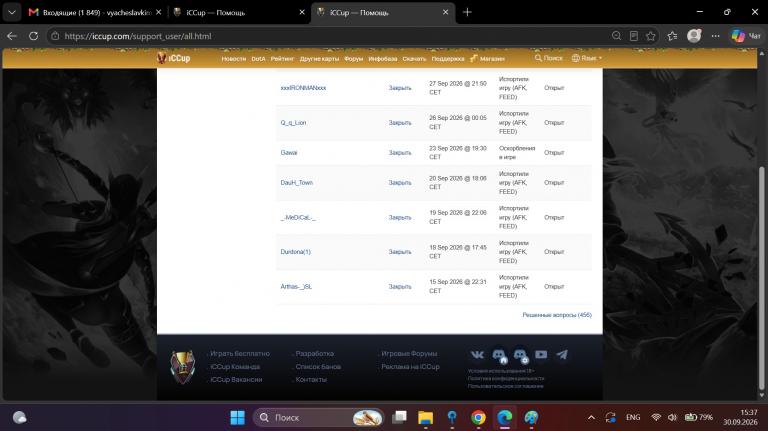768x431 pixels.
Task: Open the Магазин menu item
Action: click(487, 58)
